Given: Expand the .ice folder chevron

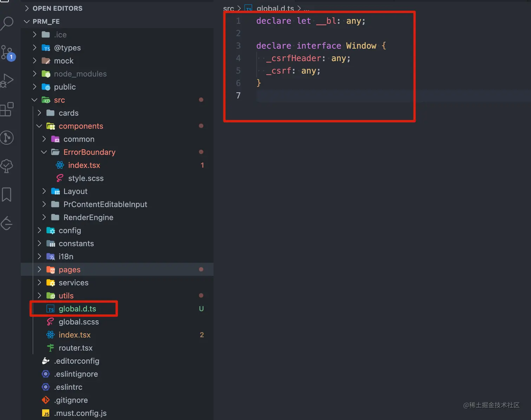Looking at the screenshot, I should [x=34, y=34].
